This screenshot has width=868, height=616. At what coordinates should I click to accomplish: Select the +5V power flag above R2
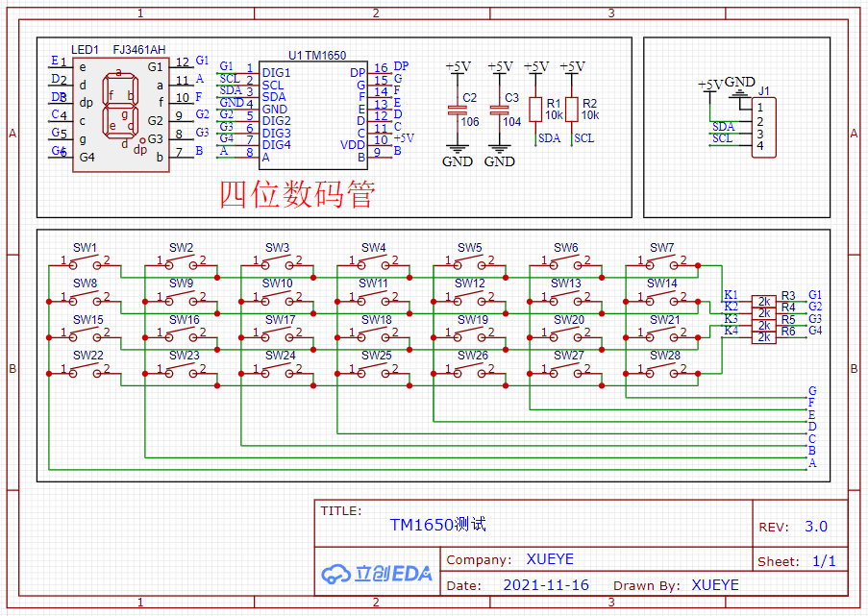(x=572, y=67)
